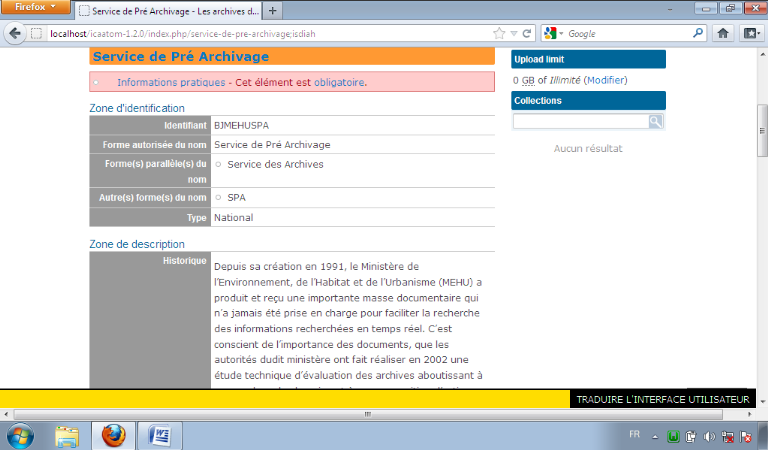Click the Collections panel header
This screenshot has width=768, height=450.
(x=588, y=100)
